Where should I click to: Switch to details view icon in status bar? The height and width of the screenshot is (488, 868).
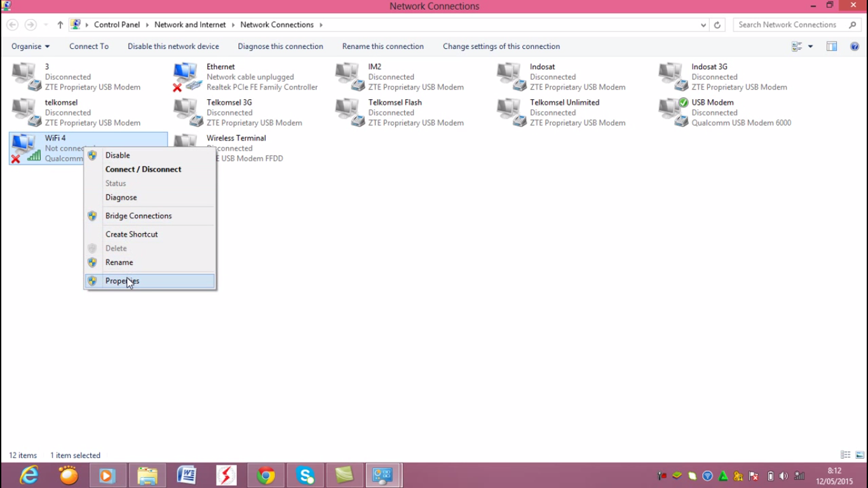(846, 455)
